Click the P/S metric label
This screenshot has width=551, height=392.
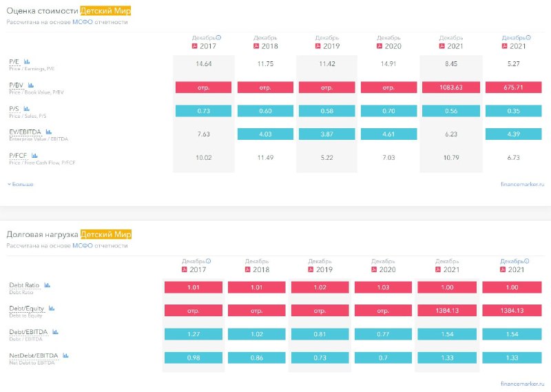[x=14, y=109]
